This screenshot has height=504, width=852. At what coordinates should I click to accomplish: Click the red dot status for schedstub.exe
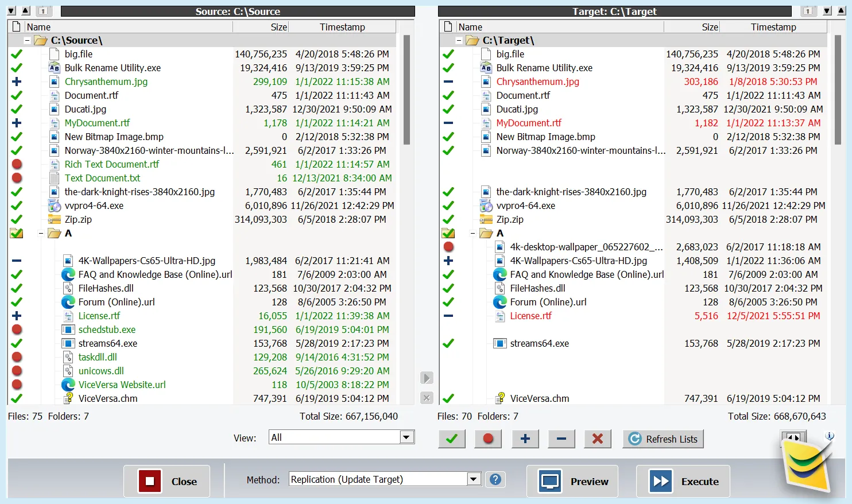tap(17, 329)
